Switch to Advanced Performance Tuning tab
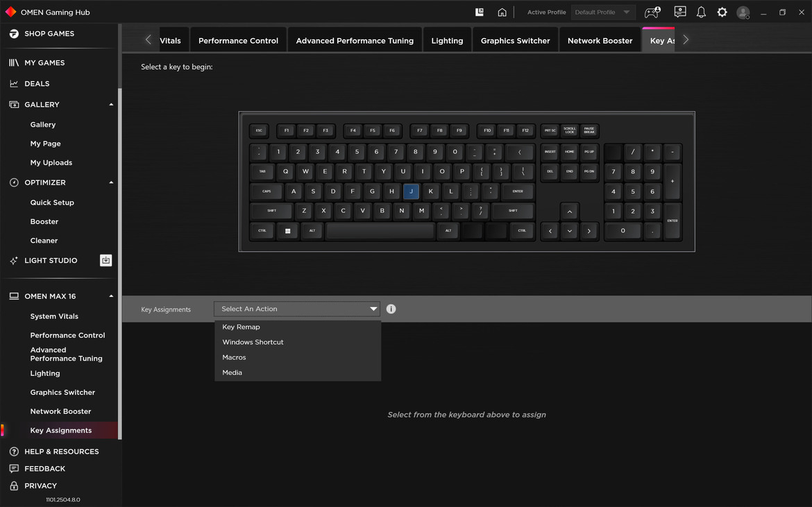The image size is (812, 507). coord(355,40)
